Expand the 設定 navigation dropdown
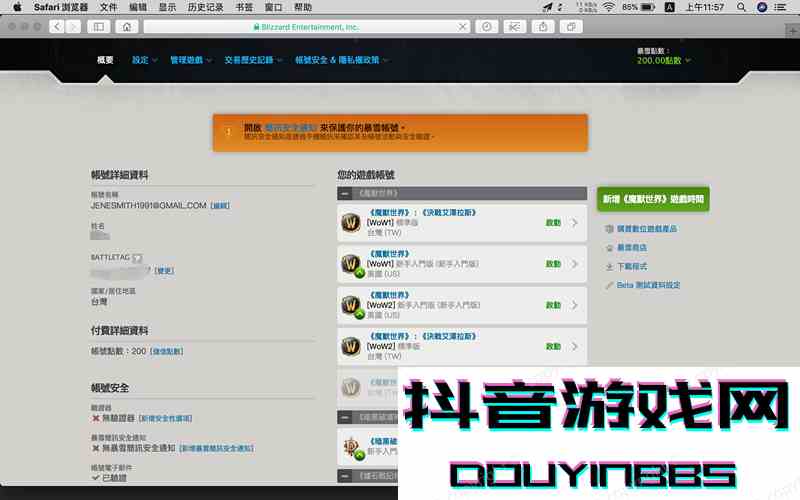800x500 pixels. pos(142,60)
